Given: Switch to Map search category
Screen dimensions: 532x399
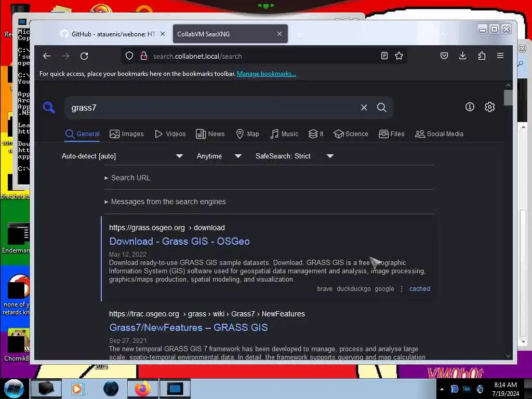Looking at the screenshot, I should (x=247, y=134).
